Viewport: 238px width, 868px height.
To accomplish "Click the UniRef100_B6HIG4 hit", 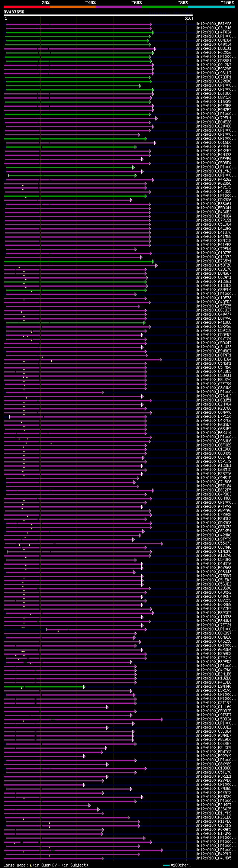I will click(x=213, y=359).
